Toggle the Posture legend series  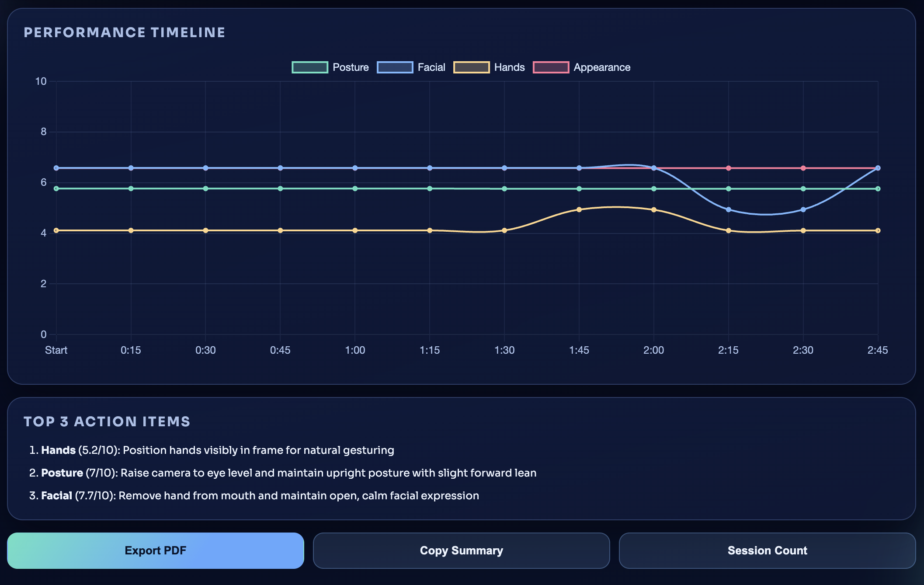click(x=350, y=67)
